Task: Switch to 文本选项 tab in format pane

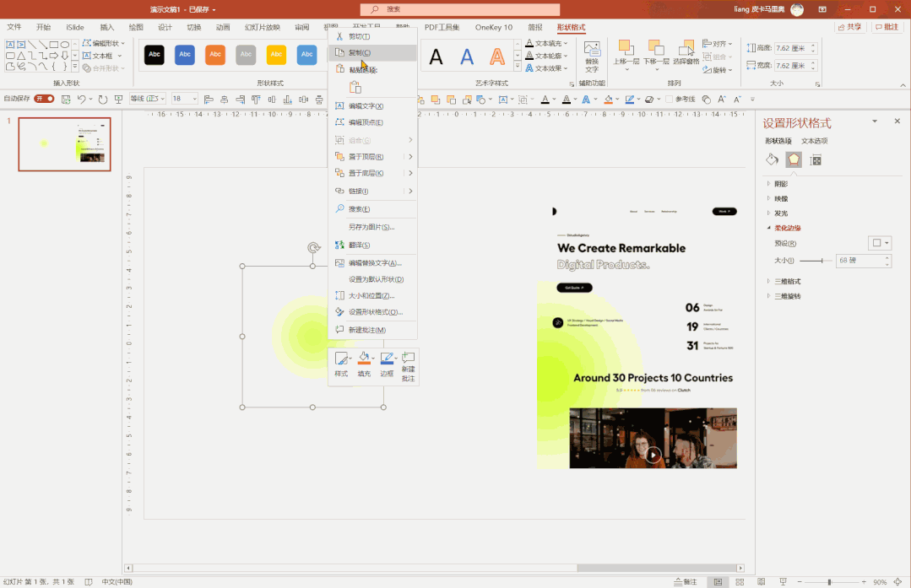Action: (x=815, y=141)
